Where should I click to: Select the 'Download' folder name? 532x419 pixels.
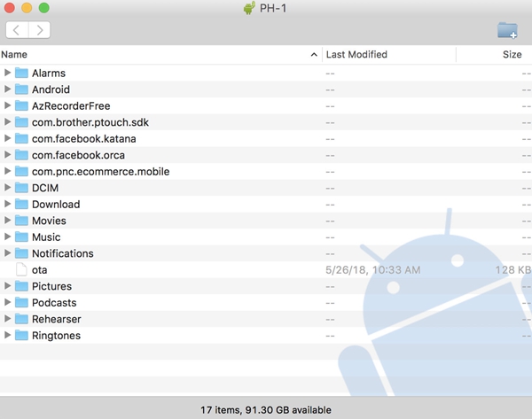pos(56,204)
